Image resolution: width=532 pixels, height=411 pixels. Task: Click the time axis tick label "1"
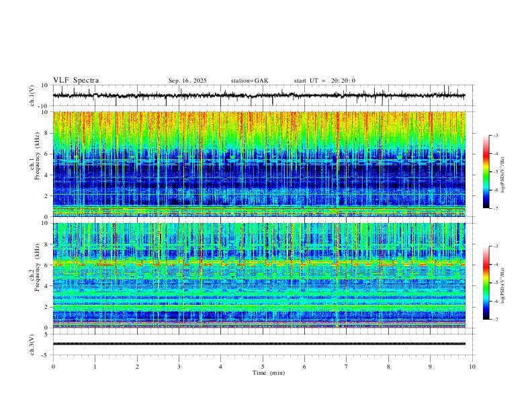pos(95,367)
